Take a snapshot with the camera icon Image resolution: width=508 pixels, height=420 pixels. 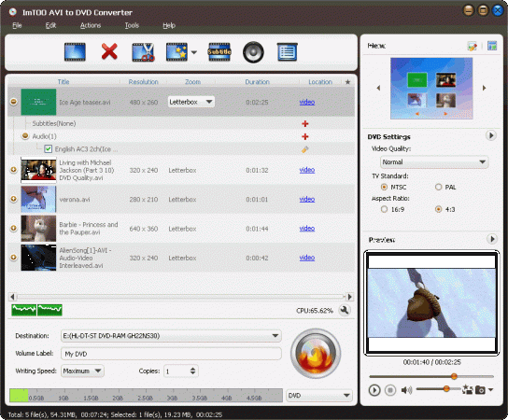tap(480, 390)
